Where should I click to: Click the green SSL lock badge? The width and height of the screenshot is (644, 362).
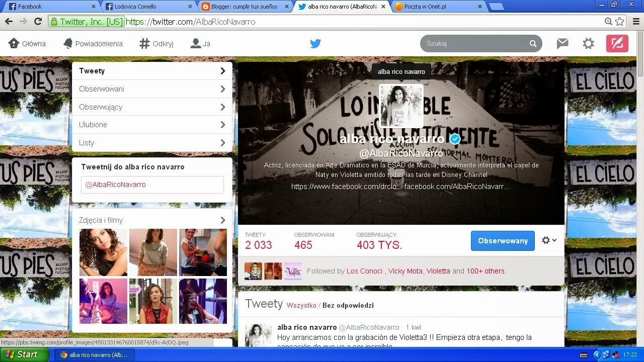[x=87, y=22]
